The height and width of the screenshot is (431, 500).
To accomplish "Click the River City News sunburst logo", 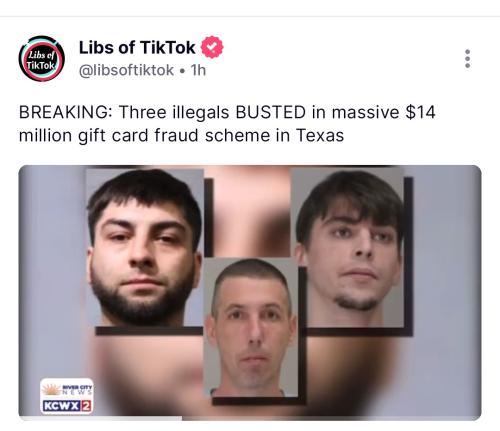I will pos(67,389).
